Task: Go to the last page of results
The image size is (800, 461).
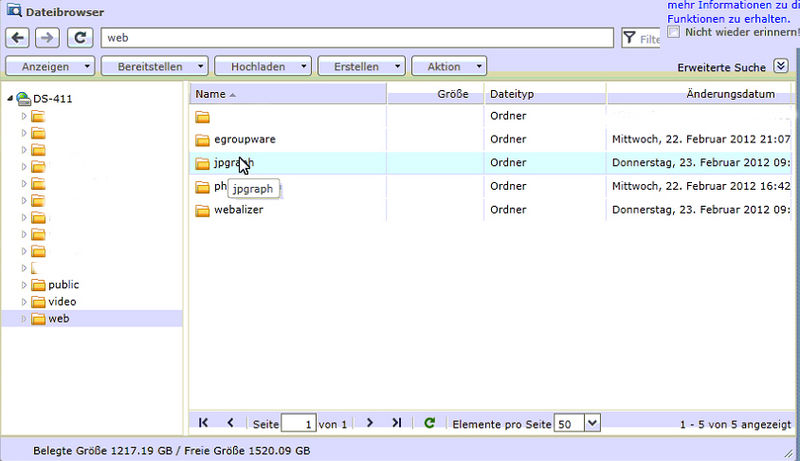Action: (397, 424)
